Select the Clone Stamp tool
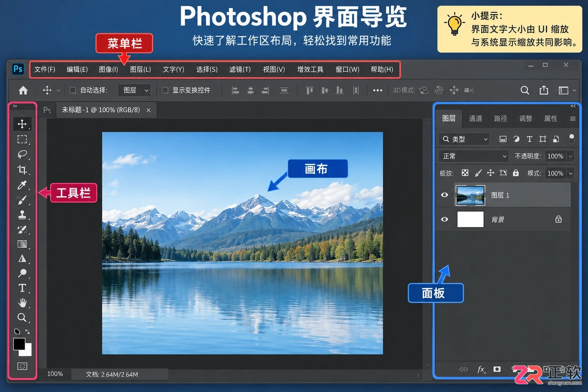The image size is (588, 392). pos(22,214)
